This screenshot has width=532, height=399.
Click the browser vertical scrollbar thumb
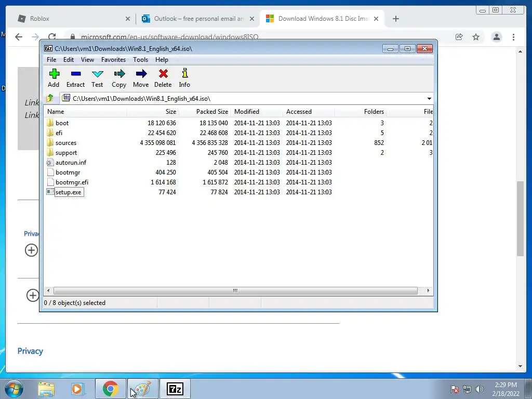[x=520, y=219]
